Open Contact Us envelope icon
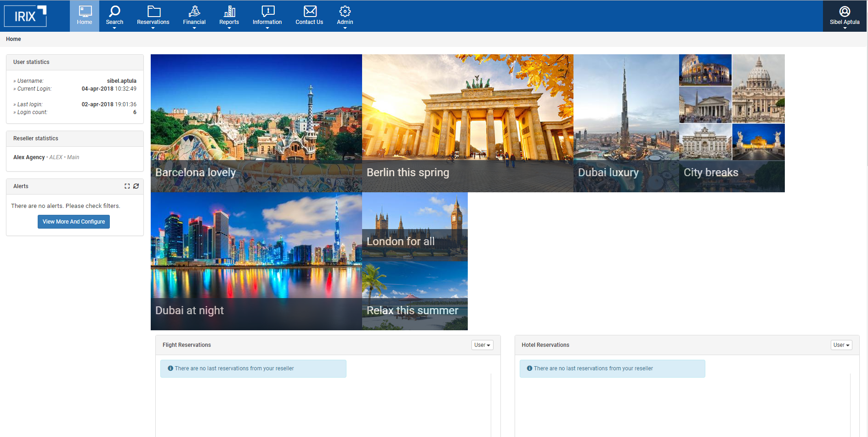Screen dimensions: 868x437 (309, 11)
